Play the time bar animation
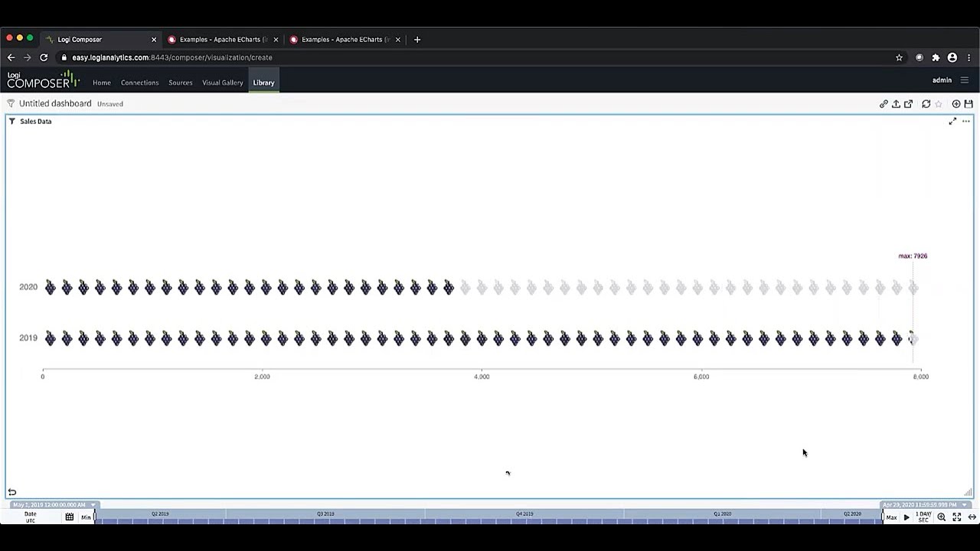The height and width of the screenshot is (551, 980). coord(906,517)
